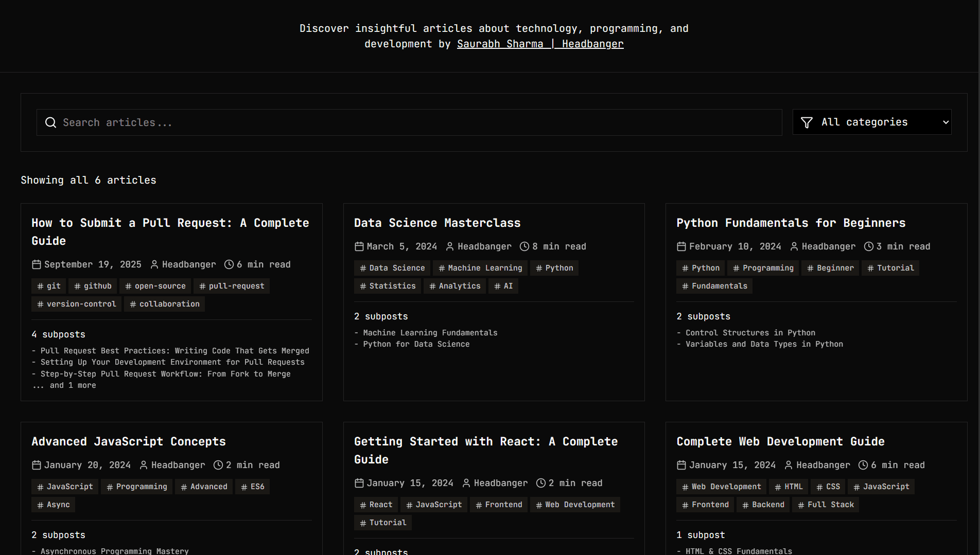Open the Data Science Masterclass article
This screenshot has width=980, height=555.
(437, 223)
